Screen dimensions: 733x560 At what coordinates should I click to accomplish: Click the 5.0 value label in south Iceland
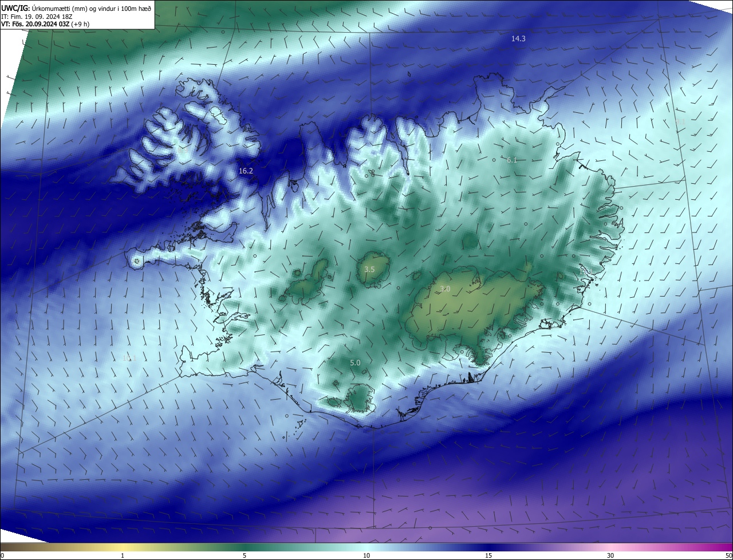click(355, 362)
